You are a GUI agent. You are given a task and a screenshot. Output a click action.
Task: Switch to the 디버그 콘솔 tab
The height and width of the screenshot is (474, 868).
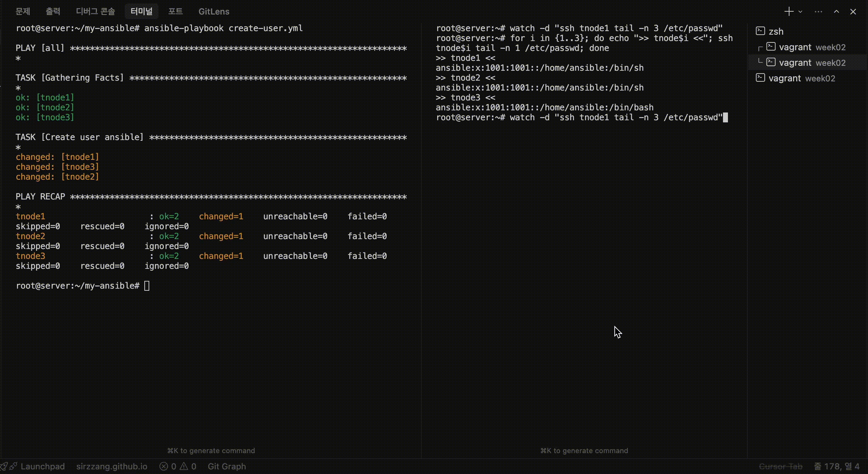[x=95, y=11]
